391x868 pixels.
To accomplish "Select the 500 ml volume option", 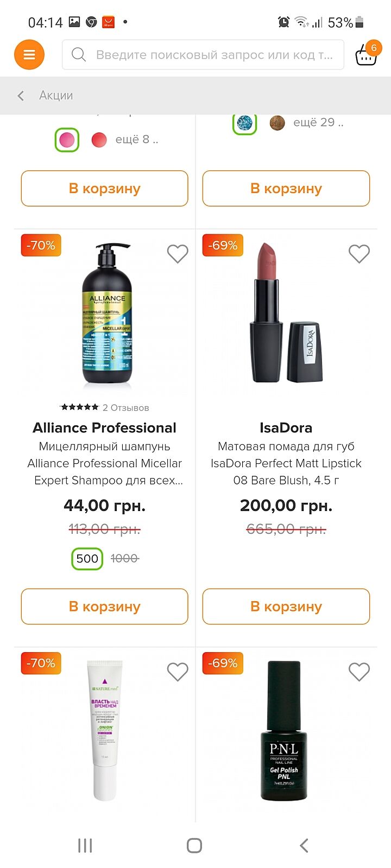I will tap(87, 559).
